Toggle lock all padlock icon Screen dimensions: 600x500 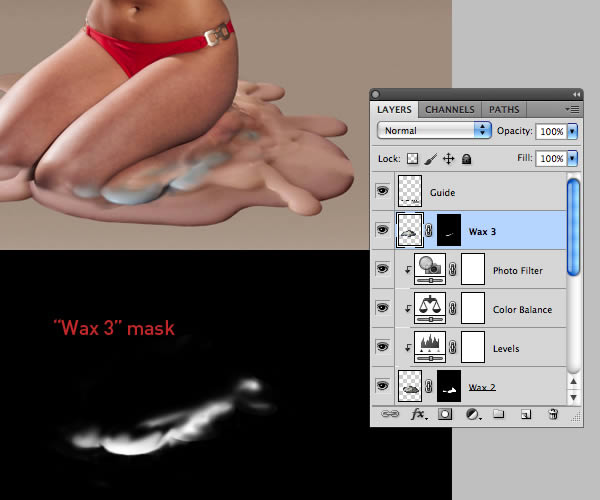click(x=466, y=158)
